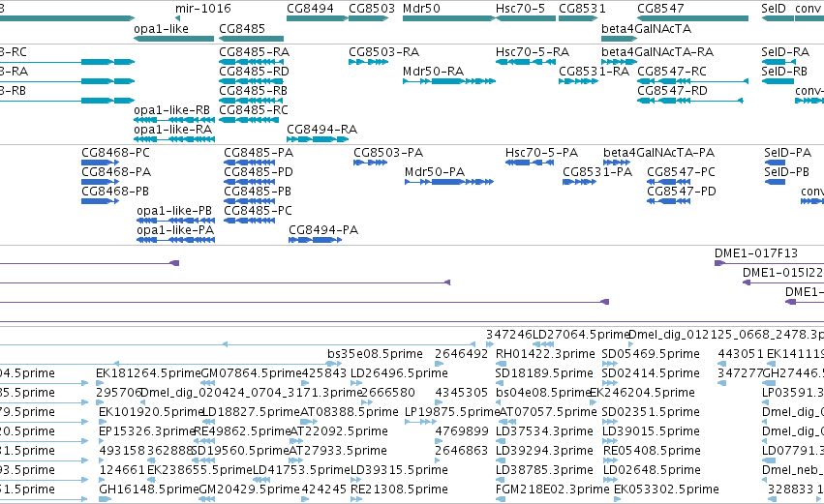Viewport: 824px width, 504px height.
Task: Select transcript CG8494-RA
Action: click(318, 139)
